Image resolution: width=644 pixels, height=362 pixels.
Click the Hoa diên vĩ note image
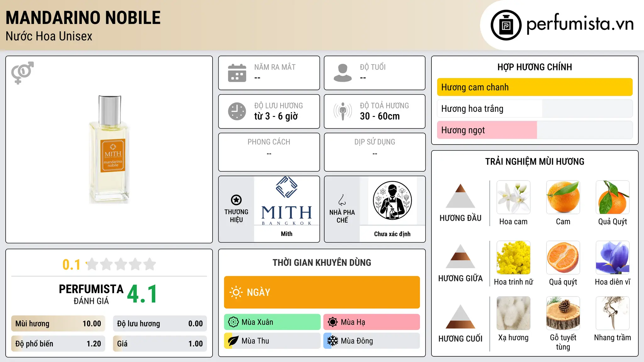(x=613, y=258)
